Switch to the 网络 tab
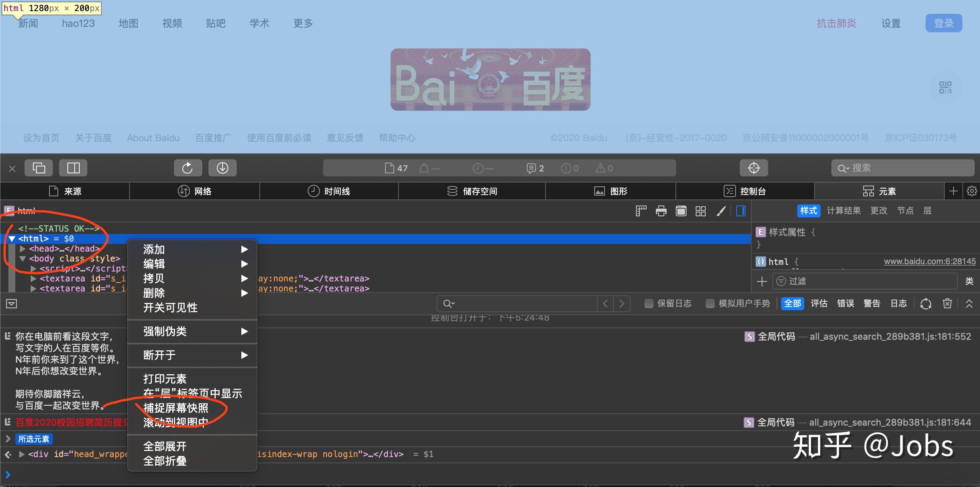980x487 pixels. 195,191
